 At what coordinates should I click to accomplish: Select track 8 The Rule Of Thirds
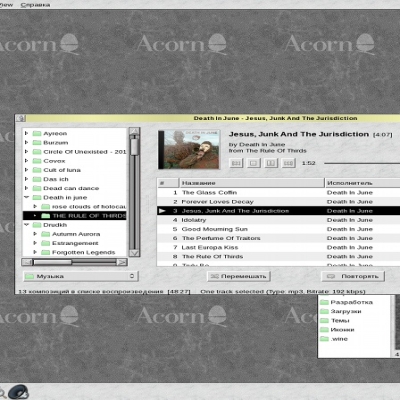coord(278,257)
